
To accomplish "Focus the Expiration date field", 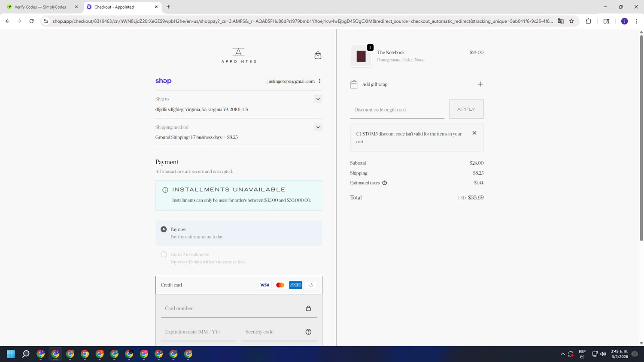I will (x=198, y=332).
